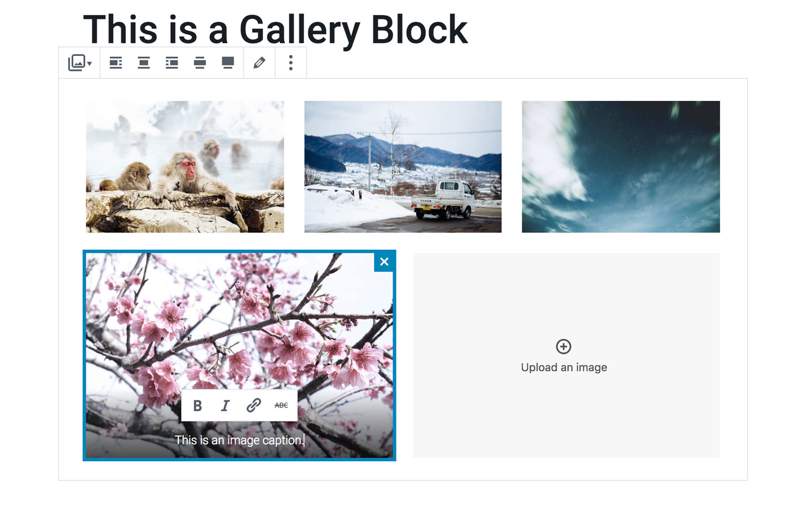Toggle bold on the caption text
This screenshot has width=812, height=521.
[197, 405]
